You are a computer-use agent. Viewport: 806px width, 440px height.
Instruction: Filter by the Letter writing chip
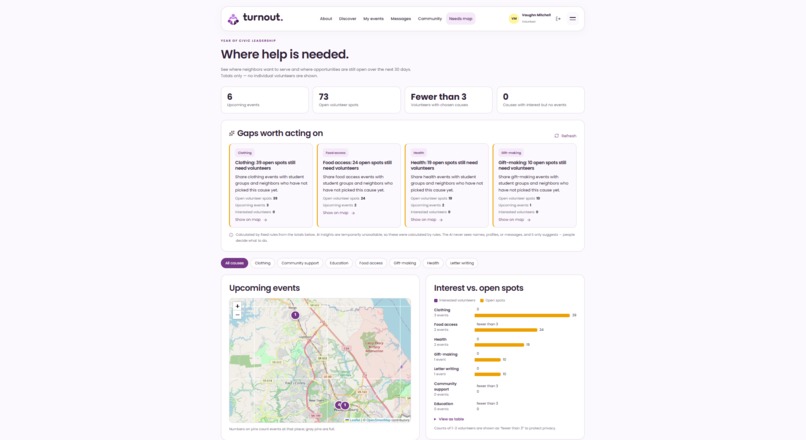[462, 263]
